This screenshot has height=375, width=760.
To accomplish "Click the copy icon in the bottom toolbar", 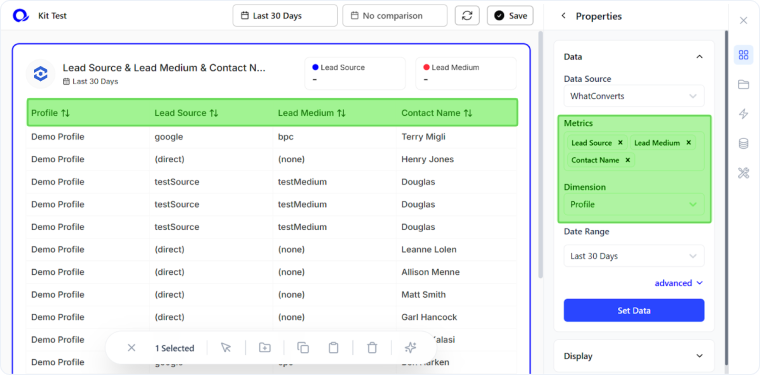I will (303, 348).
